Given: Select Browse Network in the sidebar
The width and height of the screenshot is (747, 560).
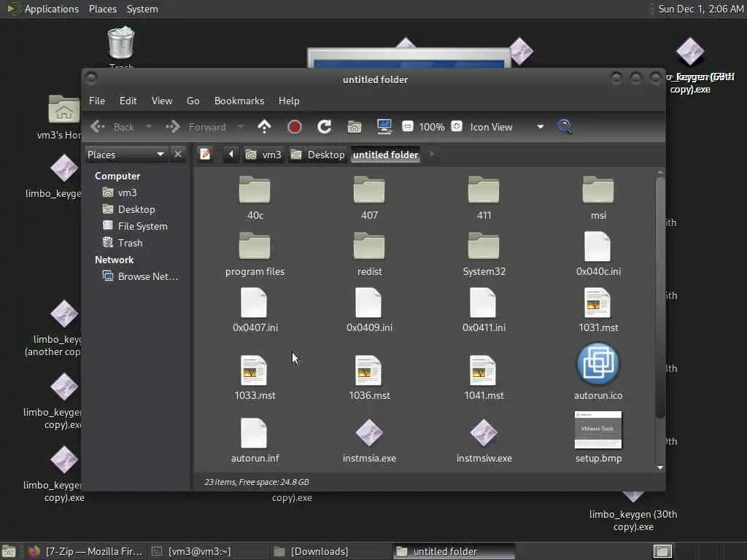Looking at the screenshot, I should [x=140, y=276].
